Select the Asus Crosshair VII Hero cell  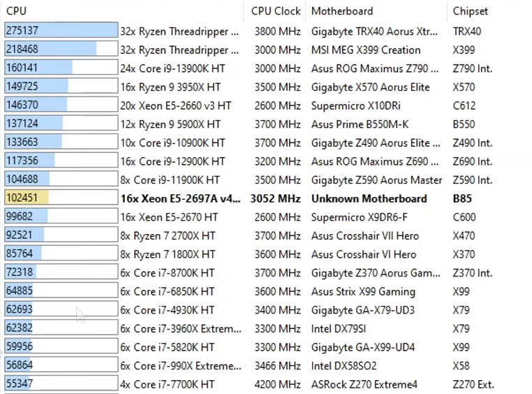[364, 236]
